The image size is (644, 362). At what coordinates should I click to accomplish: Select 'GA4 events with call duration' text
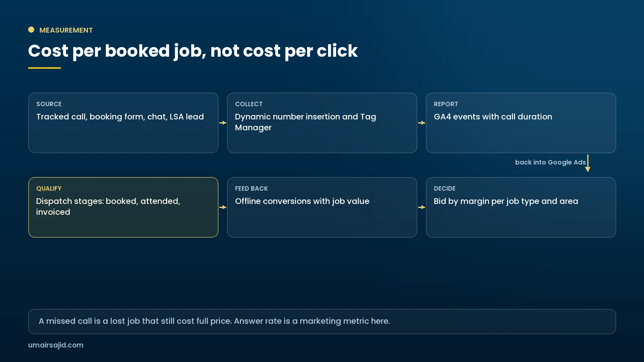pyautogui.click(x=493, y=117)
